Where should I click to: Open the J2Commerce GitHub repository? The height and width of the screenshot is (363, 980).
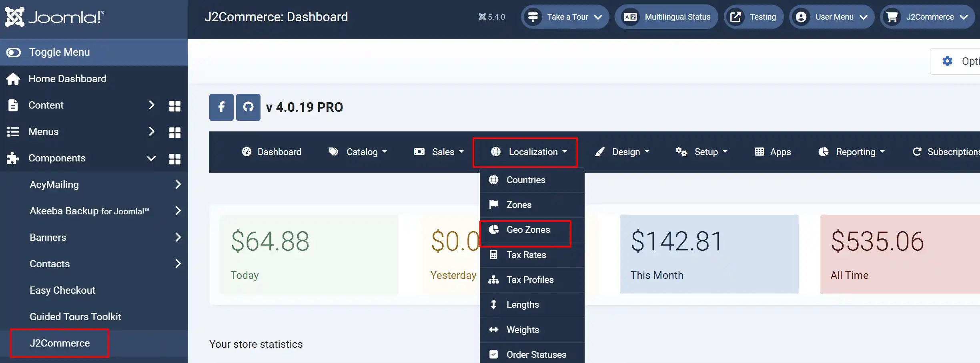tap(248, 107)
